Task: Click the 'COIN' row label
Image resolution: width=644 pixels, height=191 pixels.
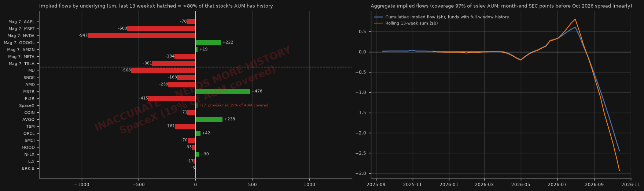Action: [x=29, y=113]
